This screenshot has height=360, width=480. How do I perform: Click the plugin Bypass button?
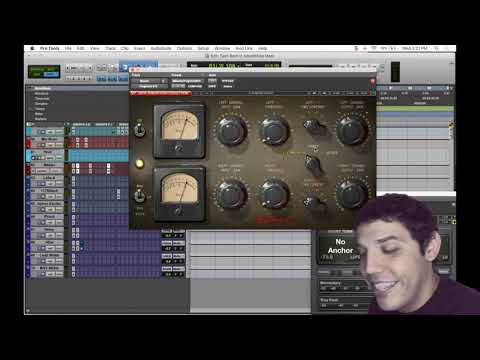pyautogui.click(x=228, y=81)
